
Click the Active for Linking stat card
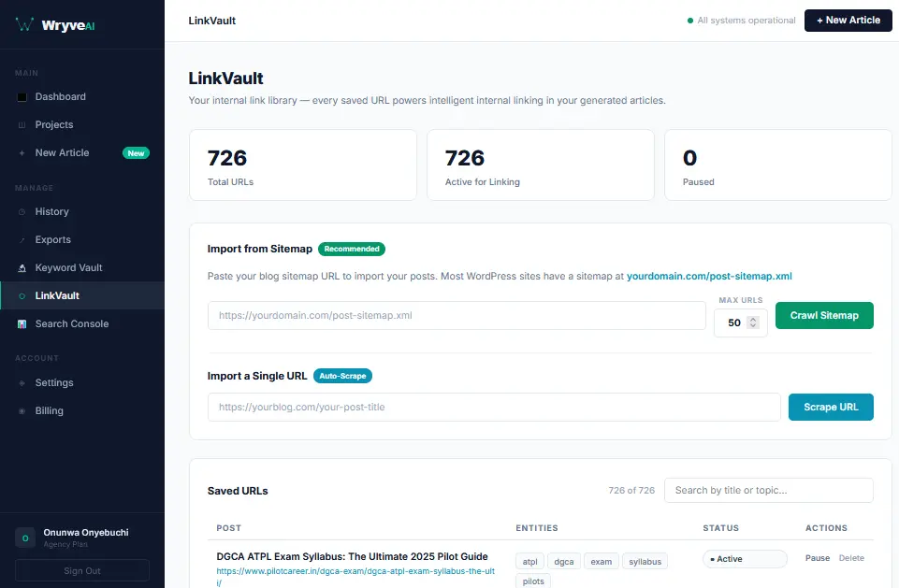(x=540, y=165)
